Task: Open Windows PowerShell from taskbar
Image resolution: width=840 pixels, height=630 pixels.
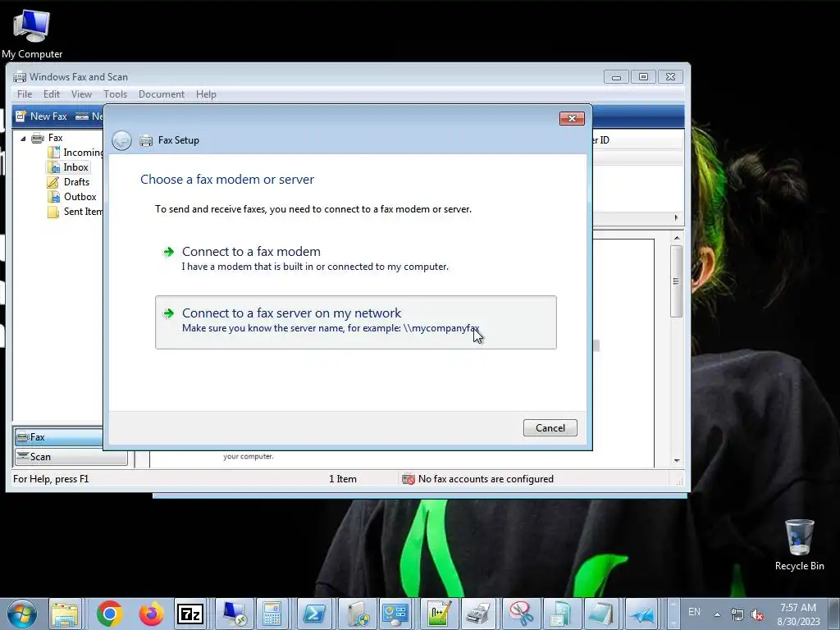Action: [314, 614]
